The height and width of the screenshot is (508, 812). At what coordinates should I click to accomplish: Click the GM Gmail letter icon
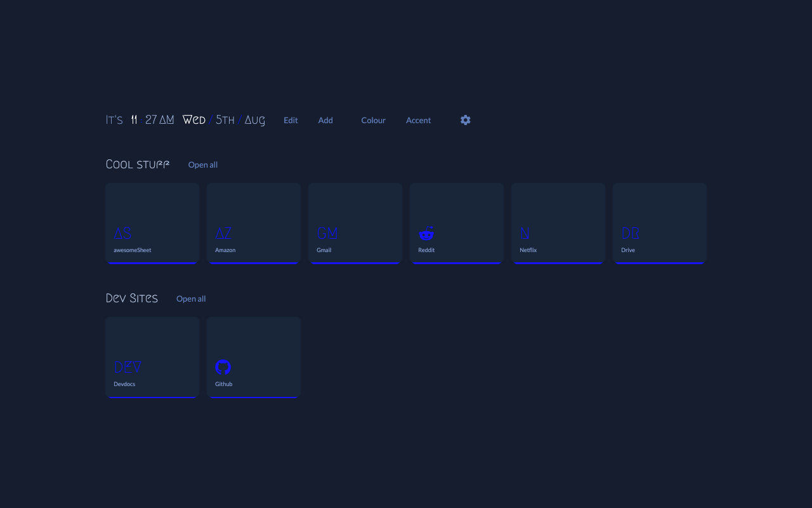coord(327,233)
